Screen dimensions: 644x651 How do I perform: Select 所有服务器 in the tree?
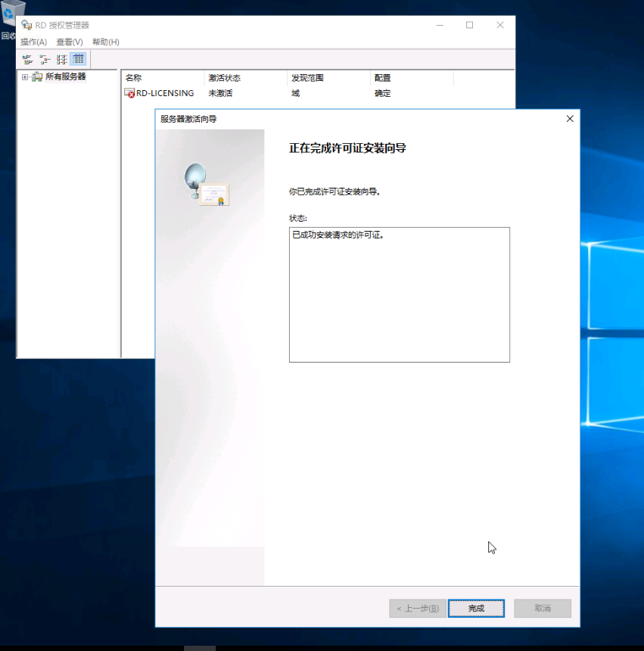tap(65, 77)
